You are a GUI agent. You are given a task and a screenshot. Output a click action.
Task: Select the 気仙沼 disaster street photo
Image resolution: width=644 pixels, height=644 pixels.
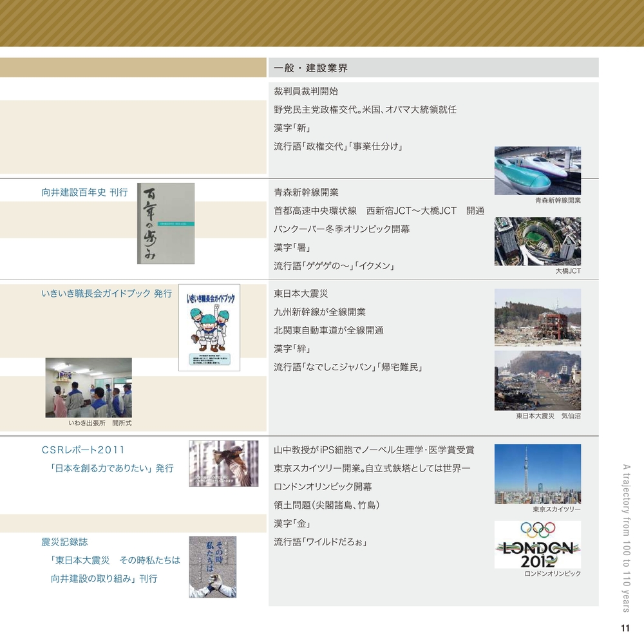[x=537, y=381]
